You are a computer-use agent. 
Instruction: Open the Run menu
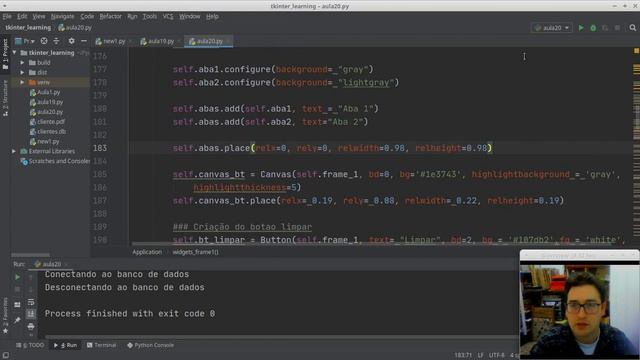(x=132, y=16)
